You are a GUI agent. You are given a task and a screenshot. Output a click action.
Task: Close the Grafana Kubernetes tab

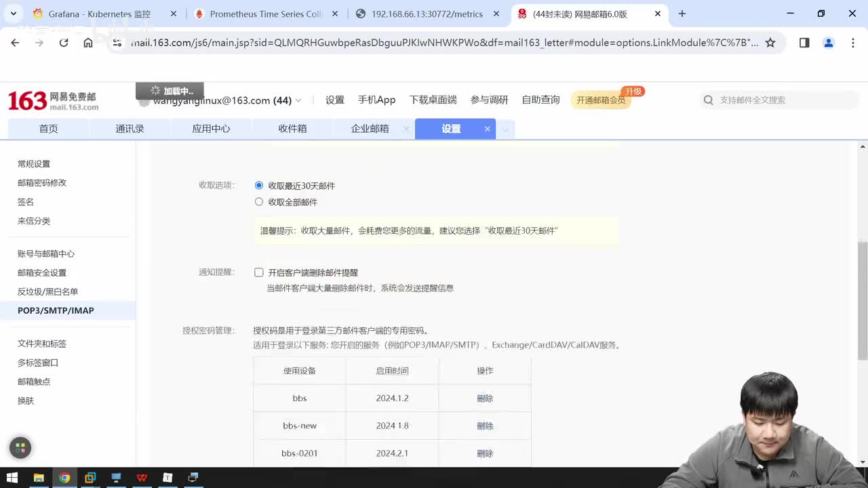coord(174,14)
